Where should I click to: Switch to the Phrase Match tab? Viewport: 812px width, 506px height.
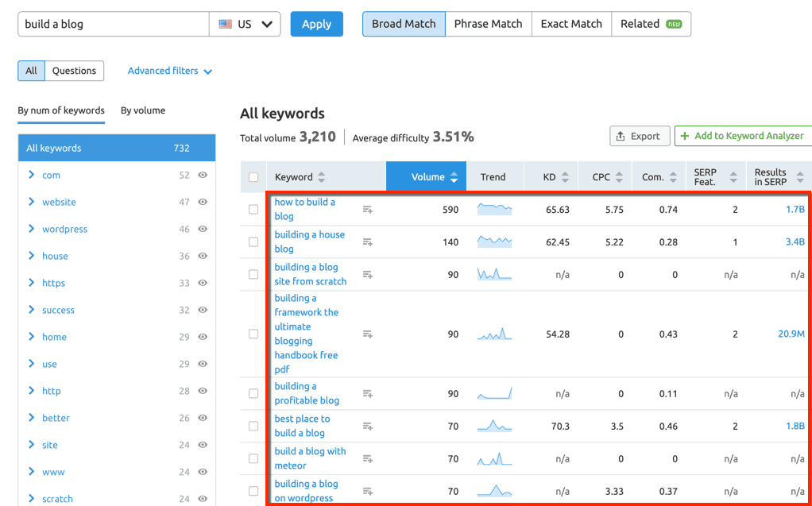tap(488, 24)
